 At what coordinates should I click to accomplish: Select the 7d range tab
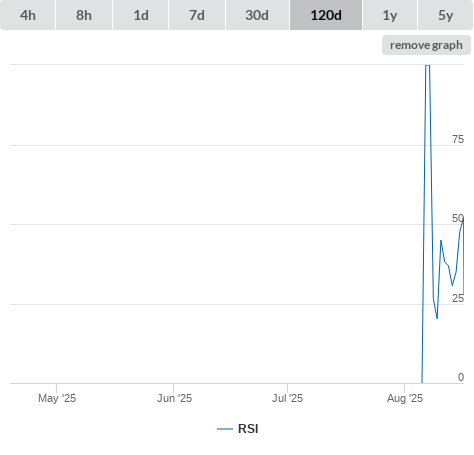click(x=197, y=15)
